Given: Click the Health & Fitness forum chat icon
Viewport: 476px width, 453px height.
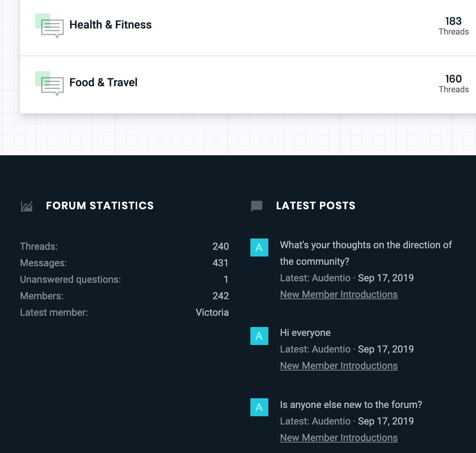Looking at the screenshot, I should click(x=52, y=27).
